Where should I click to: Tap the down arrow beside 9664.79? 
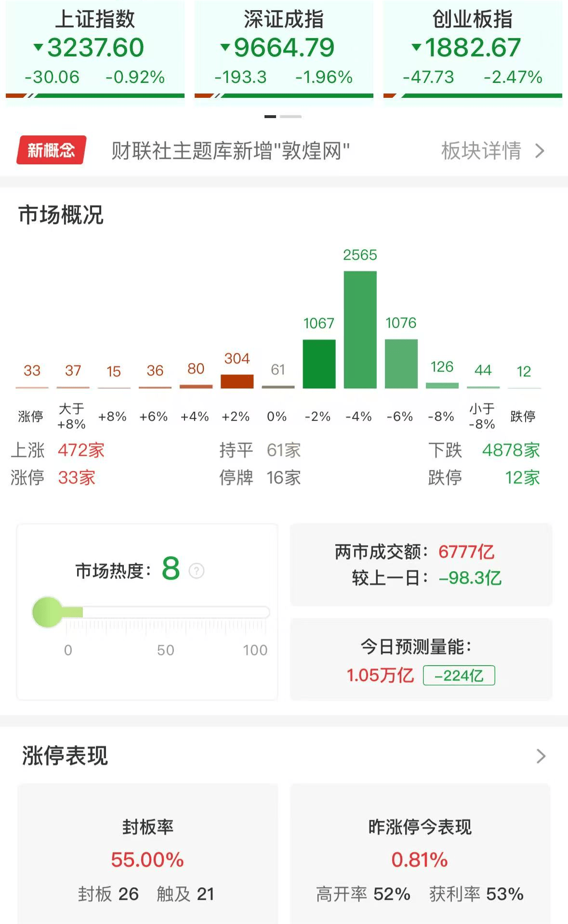(225, 47)
